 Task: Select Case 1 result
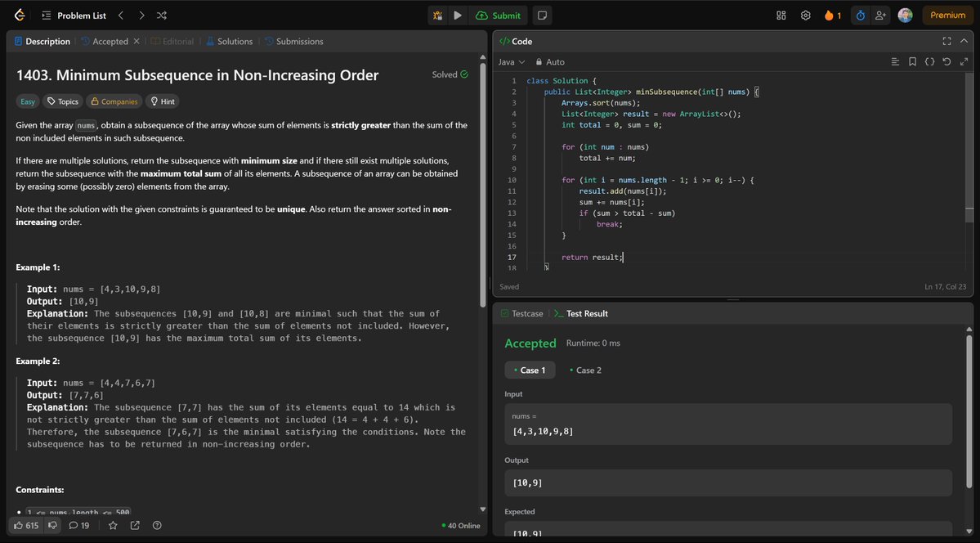530,370
